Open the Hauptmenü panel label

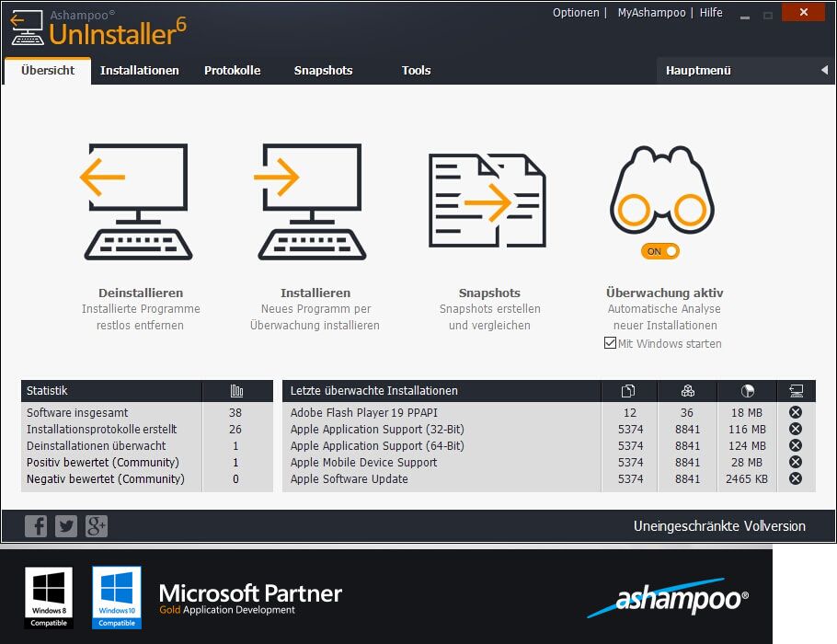coord(698,71)
